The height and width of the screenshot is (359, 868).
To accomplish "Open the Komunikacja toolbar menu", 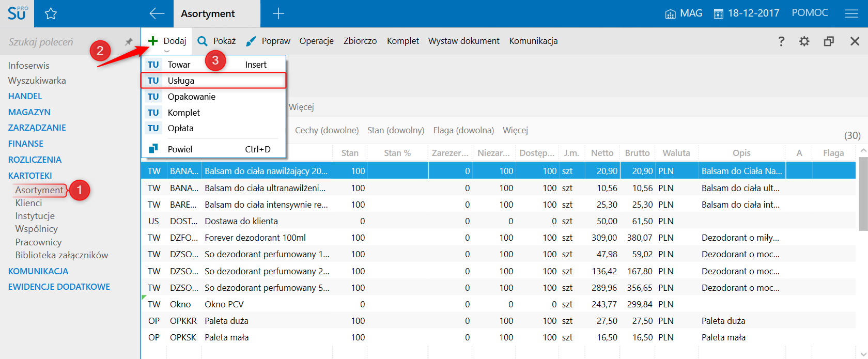I will (x=533, y=41).
